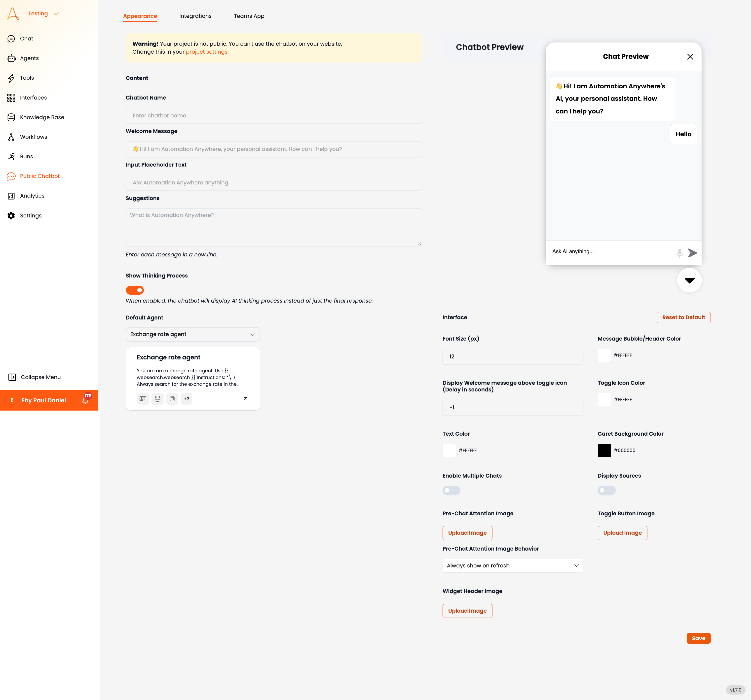
Task: Open the Default Agent dropdown
Action: click(x=193, y=334)
